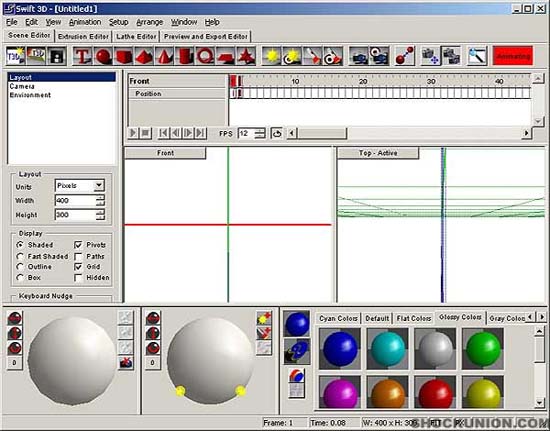
Task: Show more material tabs with right arrow
Action: coord(542,317)
